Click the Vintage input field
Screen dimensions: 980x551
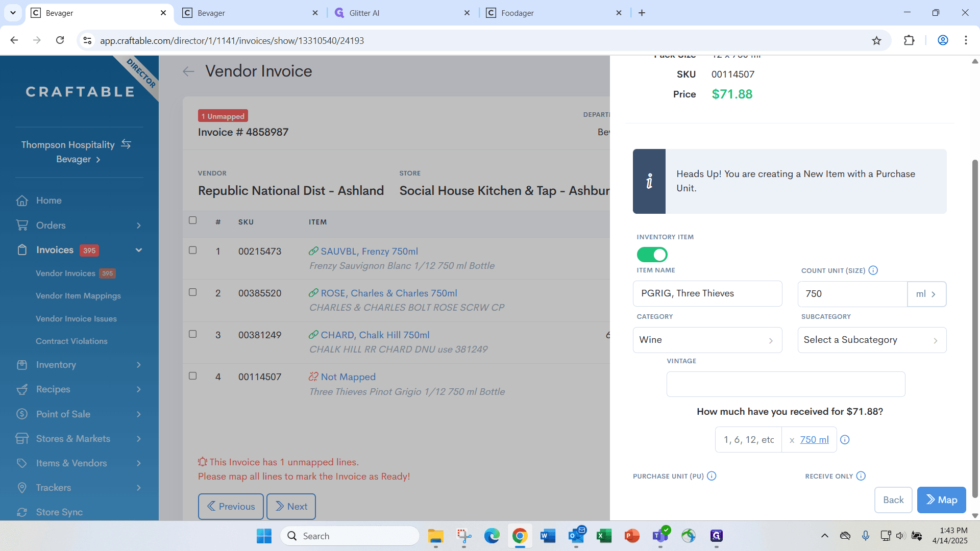click(786, 384)
